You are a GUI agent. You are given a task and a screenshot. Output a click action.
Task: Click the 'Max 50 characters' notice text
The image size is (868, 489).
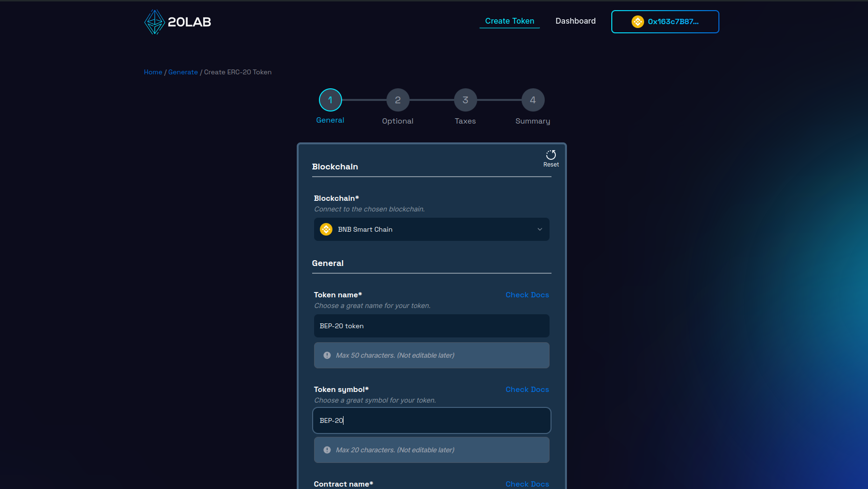395,355
